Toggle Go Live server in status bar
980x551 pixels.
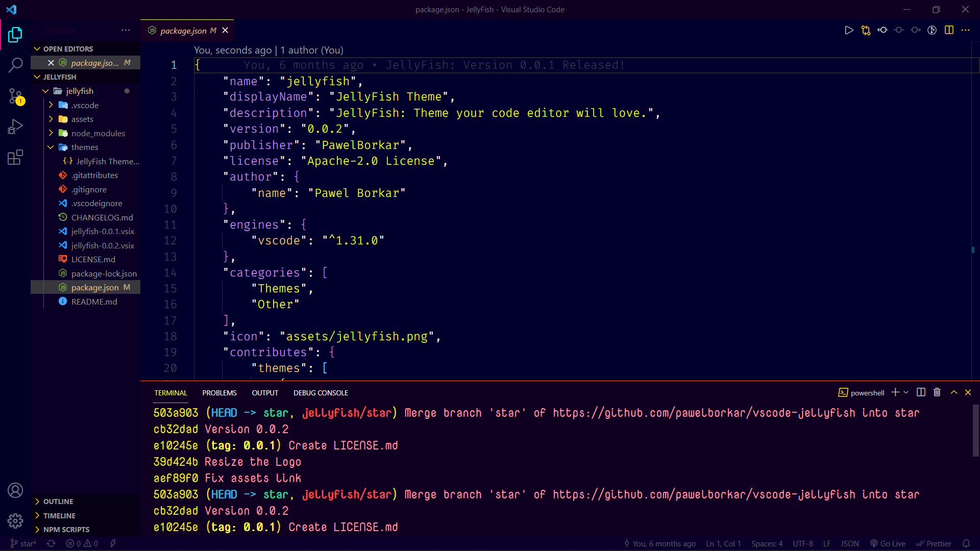888,544
